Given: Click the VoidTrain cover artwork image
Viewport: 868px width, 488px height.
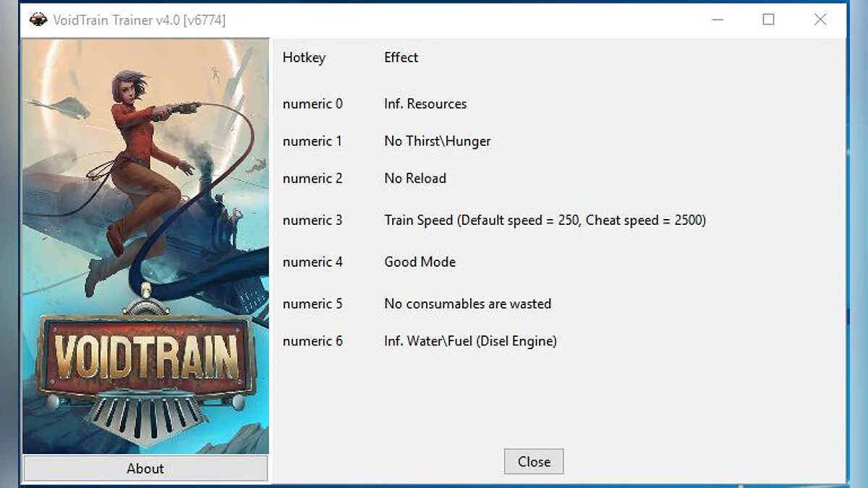Looking at the screenshot, I should (x=145, y=246).
